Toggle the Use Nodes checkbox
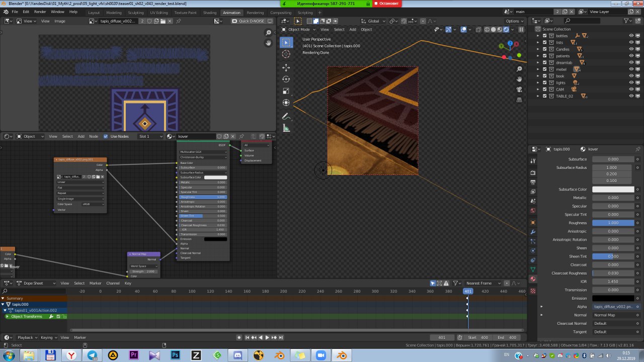 point(106,136)
